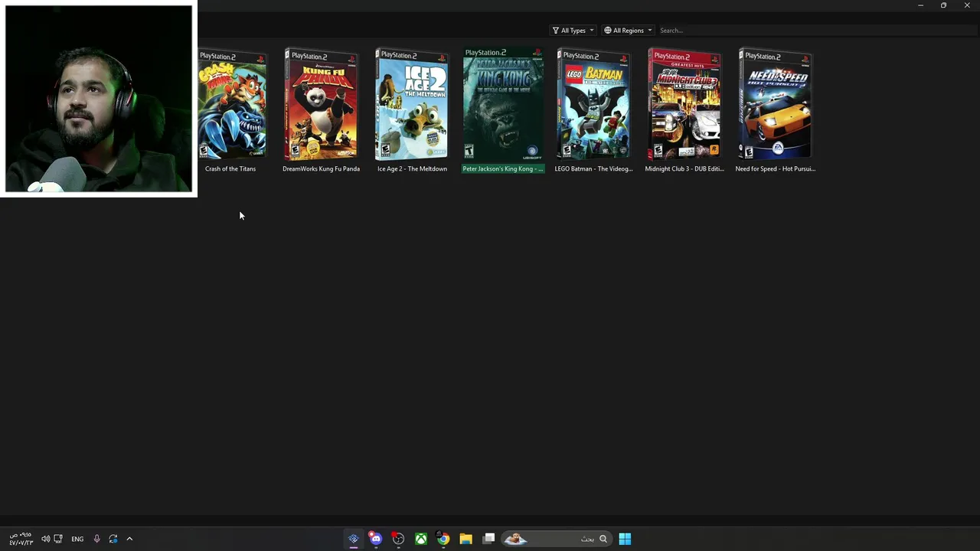
Task: Switch the ENG input language
Action: pyautogui.click(x=77, y=539)
